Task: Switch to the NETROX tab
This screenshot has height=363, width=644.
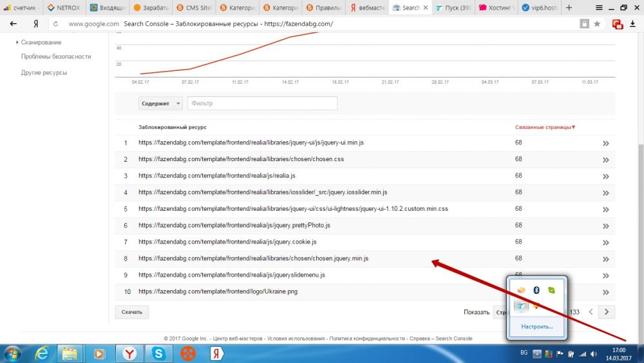Action: [x=64, y=7]
